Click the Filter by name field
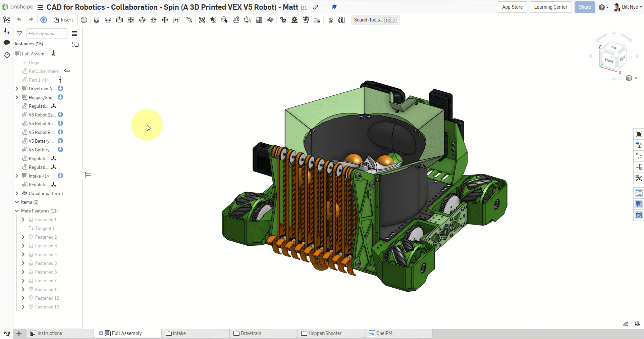The image size is (644, 339). pyautogui.click(x=47, y=34)
